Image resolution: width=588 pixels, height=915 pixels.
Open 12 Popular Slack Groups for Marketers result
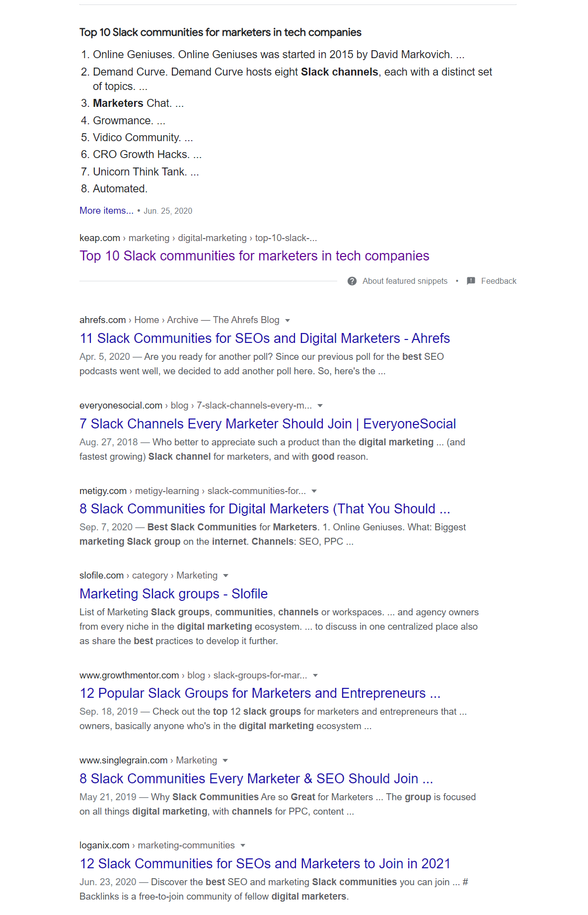click(x=260, y=693)
